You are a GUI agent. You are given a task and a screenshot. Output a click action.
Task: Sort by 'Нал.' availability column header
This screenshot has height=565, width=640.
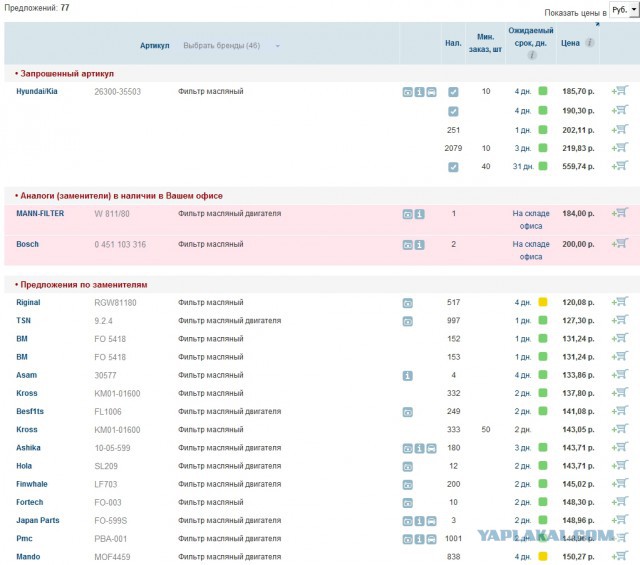tap(453, 44)
